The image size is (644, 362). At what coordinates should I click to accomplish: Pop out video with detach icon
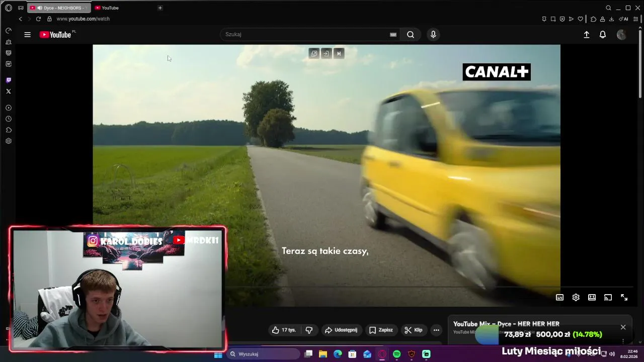314,53
